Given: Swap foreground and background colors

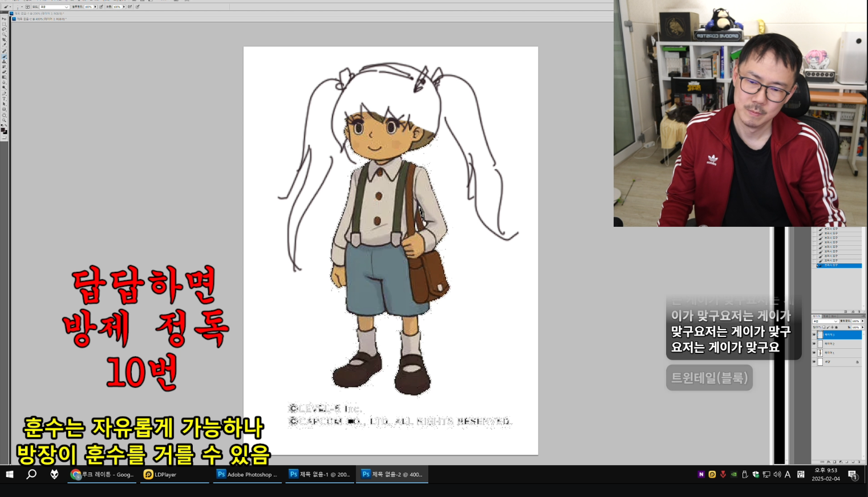Looking at the screenshot, I should click(x=6, y=125).
